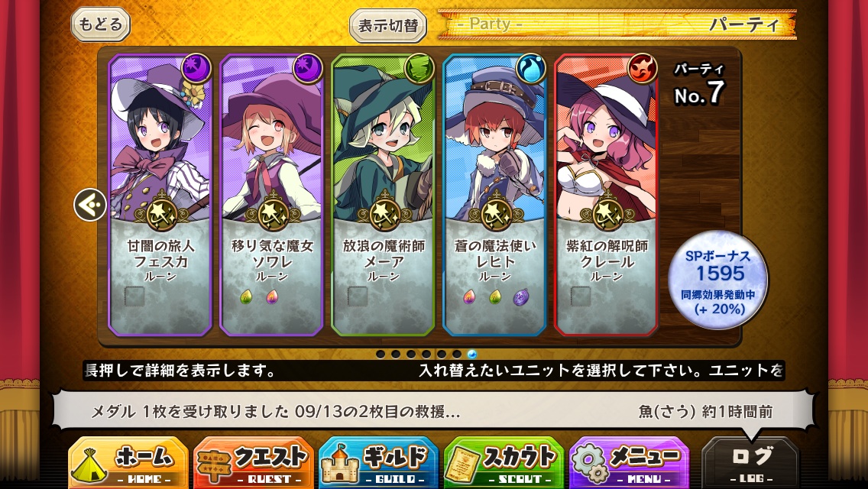Click the wind element icon on メーア card
Screen dimensions: 868x489
coord(419,69)
